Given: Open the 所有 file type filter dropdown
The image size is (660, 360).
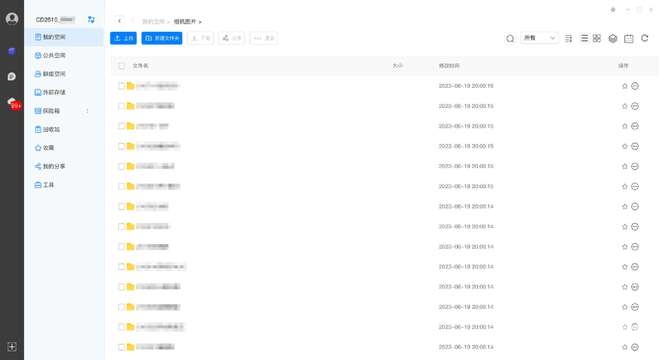Looking at the screenshot, I should coord(539,38).
